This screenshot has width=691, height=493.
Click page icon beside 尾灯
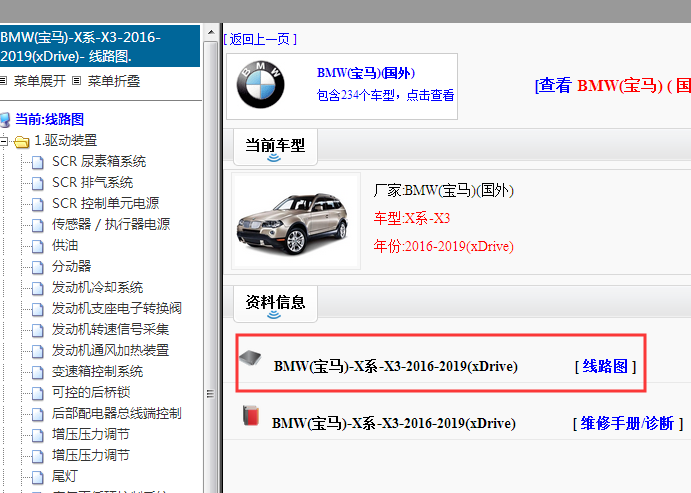(38, 478)
